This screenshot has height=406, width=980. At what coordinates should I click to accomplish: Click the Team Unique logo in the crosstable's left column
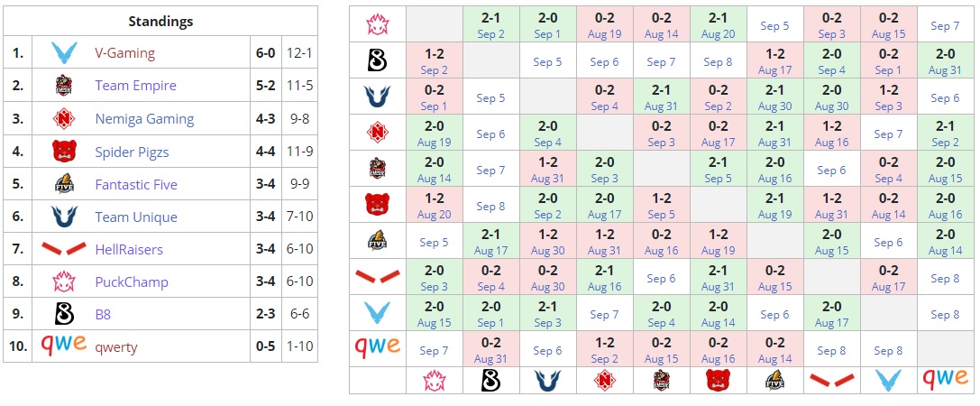click(x=377, y=97)
